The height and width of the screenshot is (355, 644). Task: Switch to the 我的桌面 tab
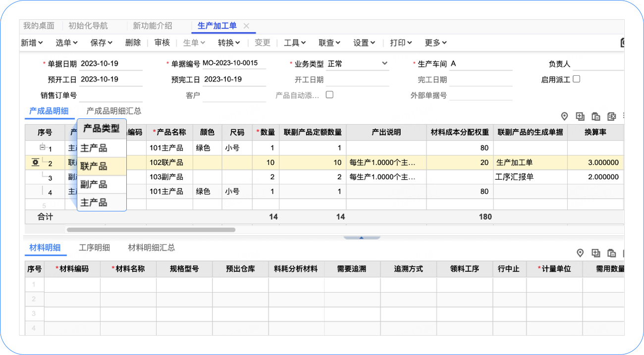click(x=39, y=26)
